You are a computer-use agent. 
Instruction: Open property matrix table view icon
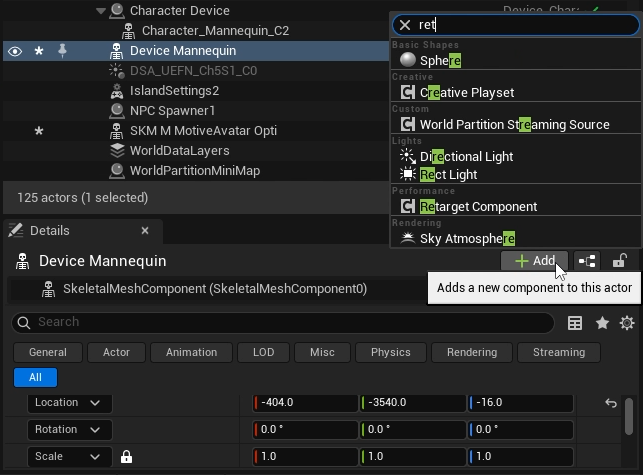click(x=575, y=323)
